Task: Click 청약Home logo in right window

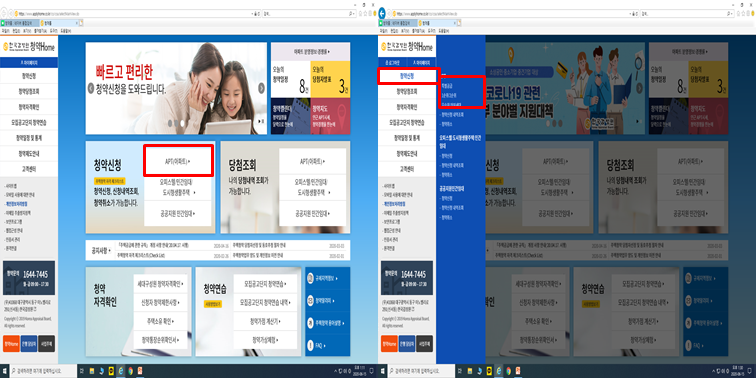Action: click(x=407, y=47)
